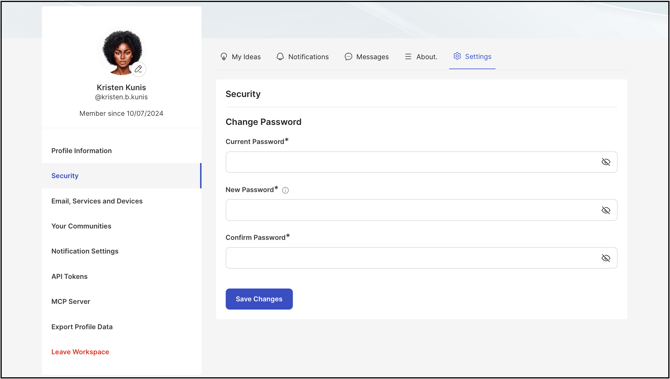Image resolution: width=670 pixels, height=379 pixels.
Task: Open Notification Settings
Action: [121, 251]
